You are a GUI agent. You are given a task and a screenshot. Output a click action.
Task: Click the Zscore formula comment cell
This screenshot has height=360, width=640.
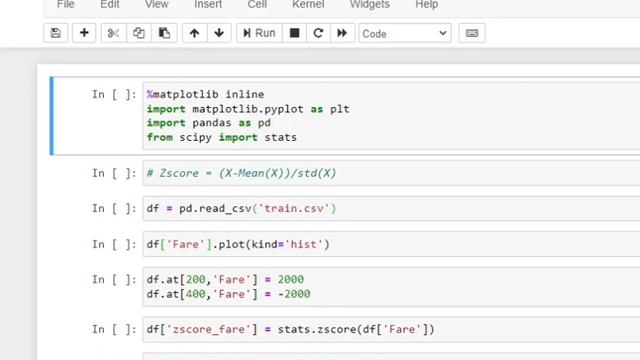click(391, 173)
